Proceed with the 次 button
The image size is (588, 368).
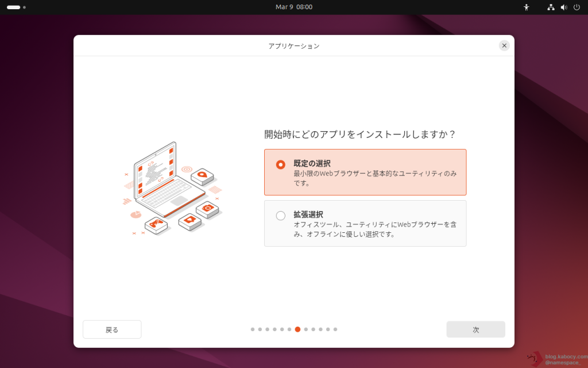[475, 329]
